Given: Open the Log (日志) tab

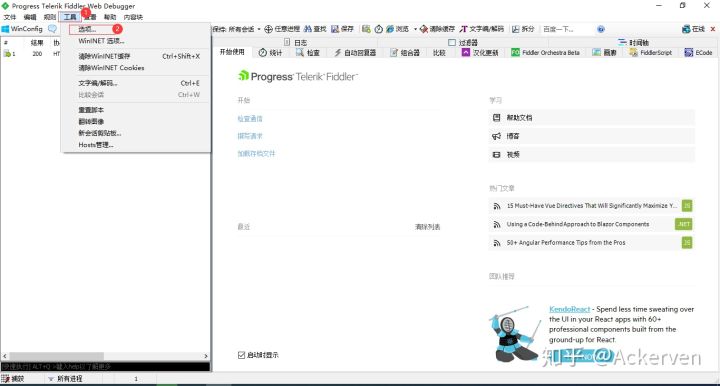Looking at the screenshot, I should point(295,42).
